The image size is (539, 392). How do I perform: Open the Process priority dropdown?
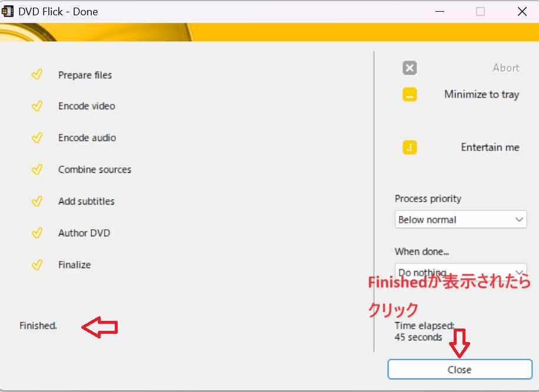coord(461,219)
